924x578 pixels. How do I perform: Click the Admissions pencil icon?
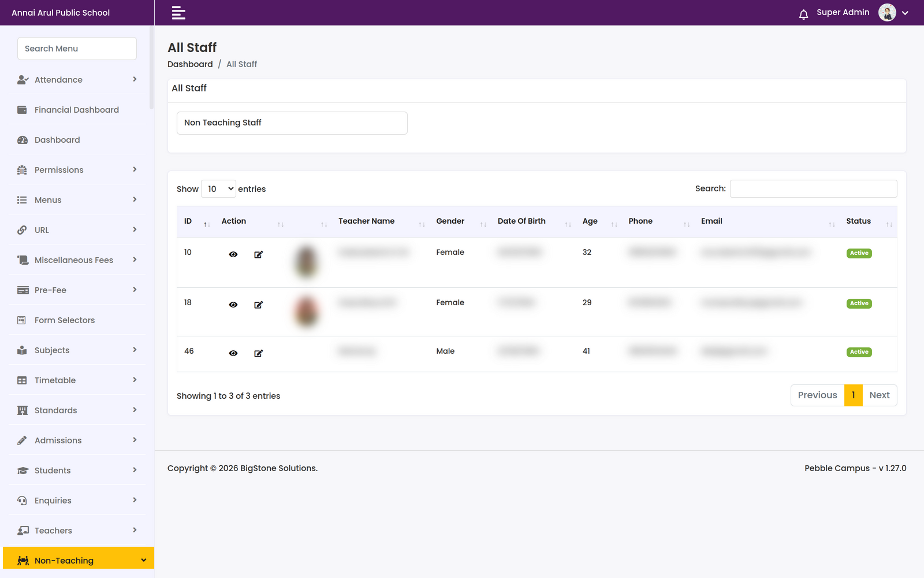click(22, 440)
